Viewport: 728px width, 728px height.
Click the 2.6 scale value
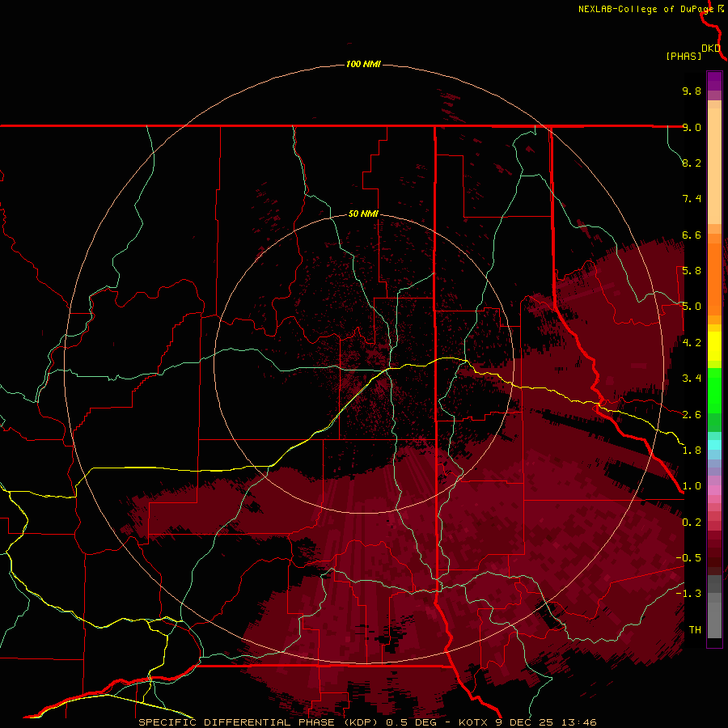click(x=692, y=415)
